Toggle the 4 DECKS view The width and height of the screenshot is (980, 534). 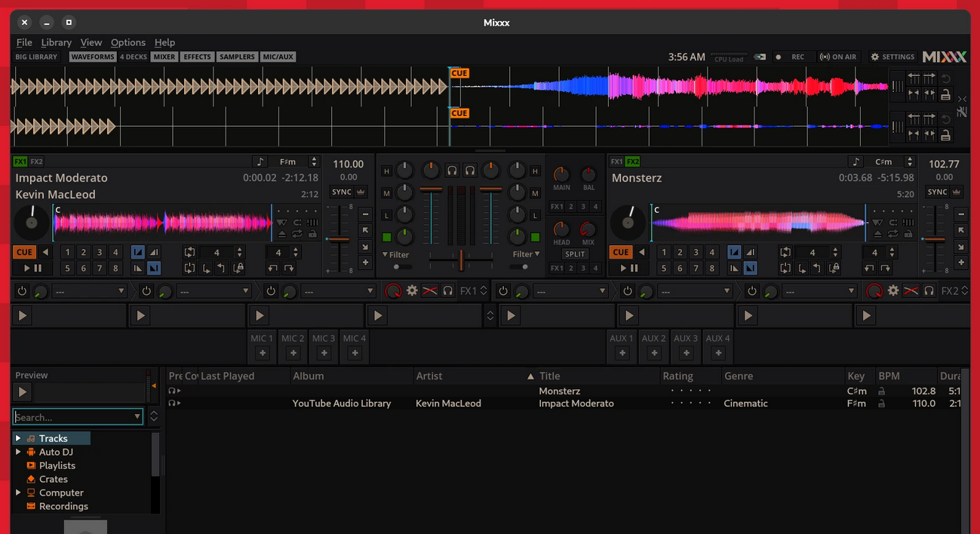[134, 57]
